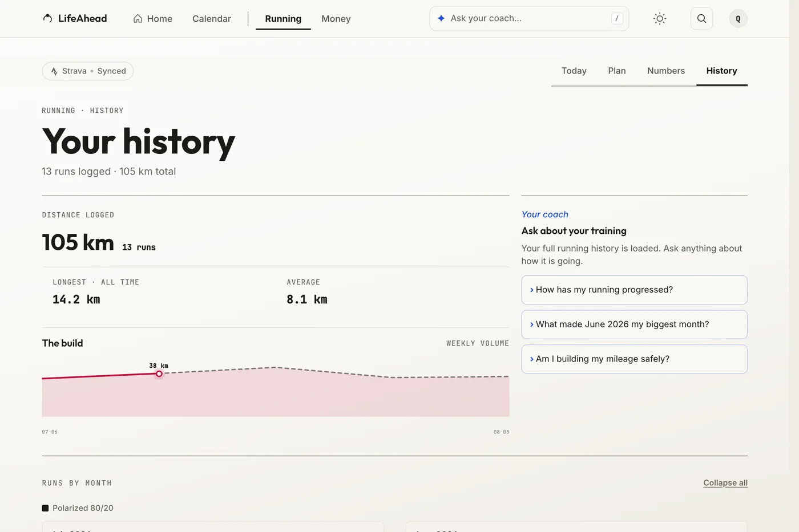This screenshot has width=799, height=532.
Task: Click the Ask your coach input
Action: pyautogui.click(x=529, y=18)
